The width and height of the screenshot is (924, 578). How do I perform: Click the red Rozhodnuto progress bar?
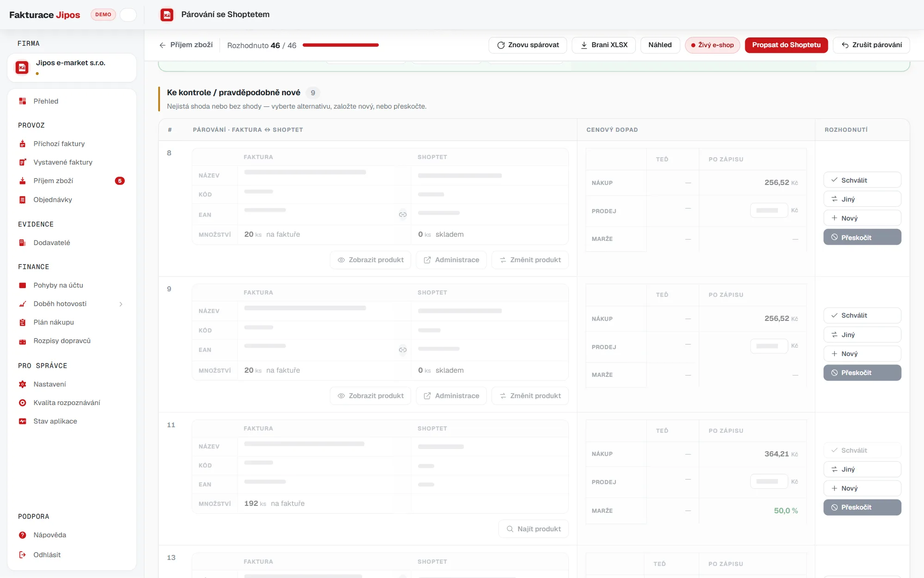pyautogui.click(x=340, y=45)
